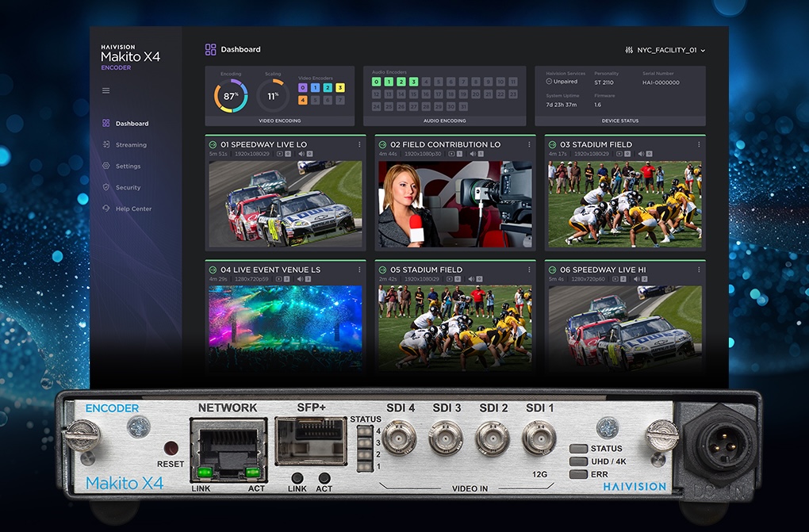Click audio speaker icon on 02 FIELD CONTRIBUTION card
This screenshot has height=532, width=809.
pos(472,154)
